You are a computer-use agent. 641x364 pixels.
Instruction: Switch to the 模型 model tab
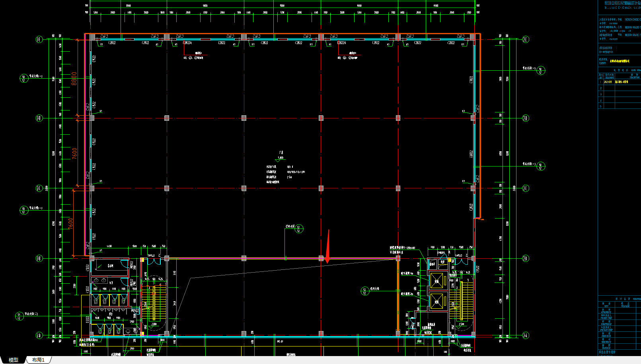point(14,360)
